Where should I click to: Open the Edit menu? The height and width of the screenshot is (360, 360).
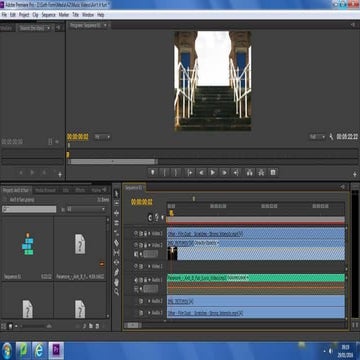(13, 15)
